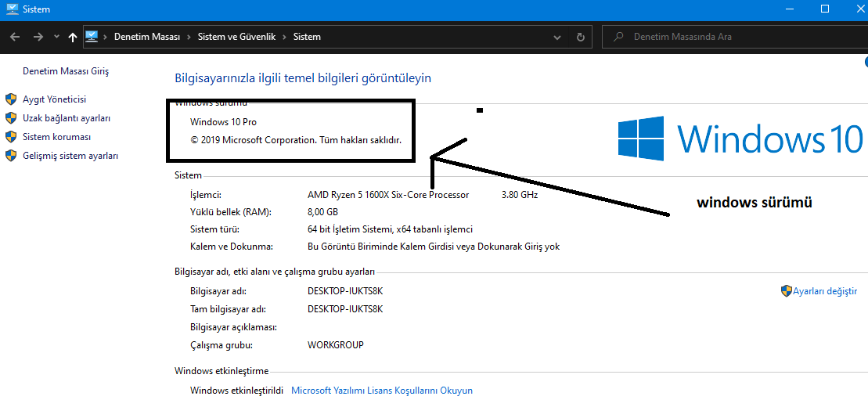
Task: Open Gelişmiş sistem ayarları link
Action: pos(70,156)
